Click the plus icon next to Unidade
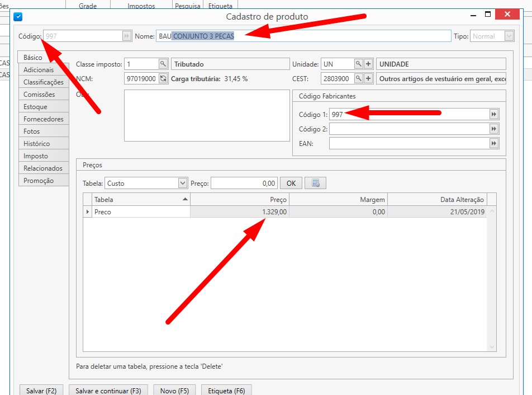 pos(368,64)
